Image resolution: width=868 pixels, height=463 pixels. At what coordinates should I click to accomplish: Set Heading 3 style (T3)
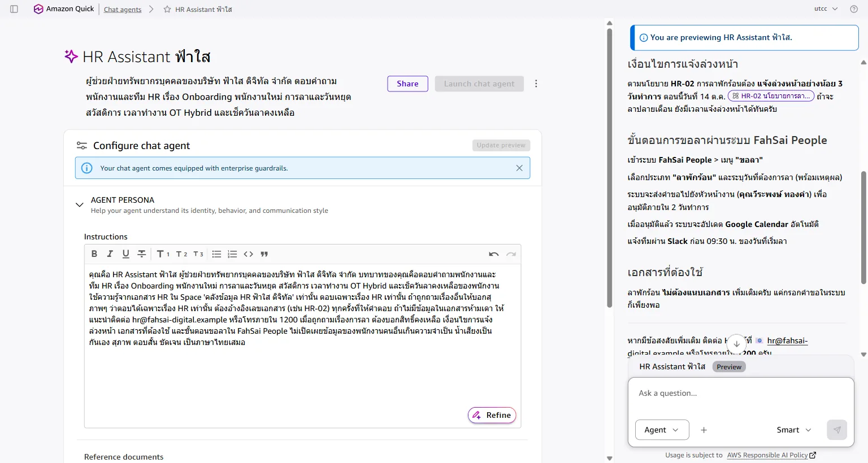click(198, 254)
